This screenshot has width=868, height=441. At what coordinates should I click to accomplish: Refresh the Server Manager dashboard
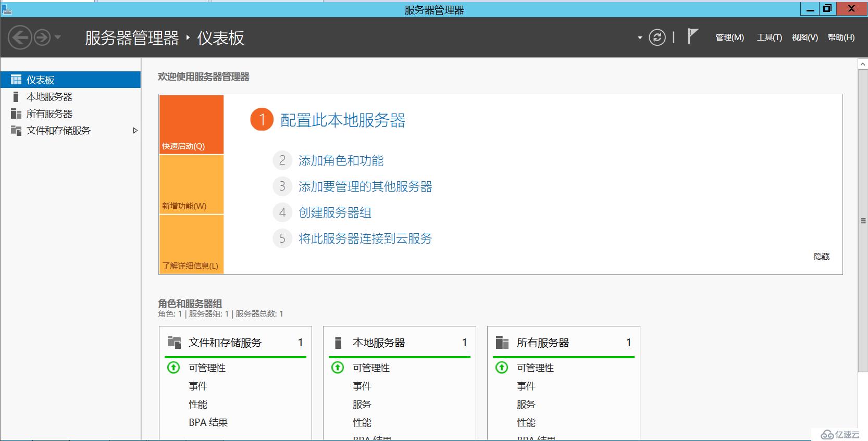pos(657,37)
